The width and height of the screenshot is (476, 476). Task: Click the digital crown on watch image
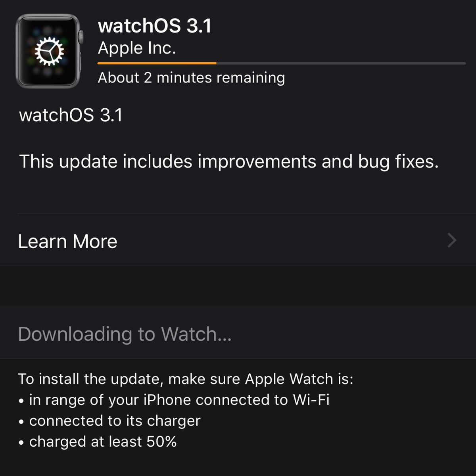coord(81,37)
